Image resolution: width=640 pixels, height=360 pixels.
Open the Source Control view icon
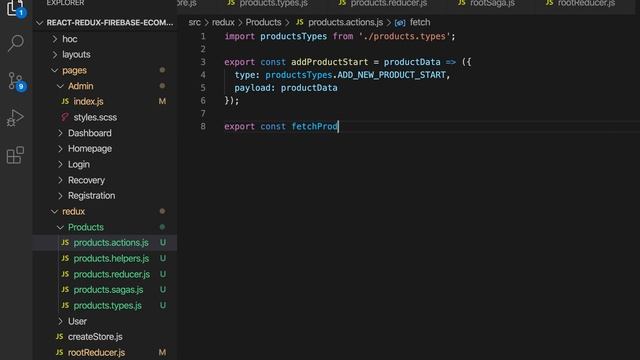click(16, 81)
